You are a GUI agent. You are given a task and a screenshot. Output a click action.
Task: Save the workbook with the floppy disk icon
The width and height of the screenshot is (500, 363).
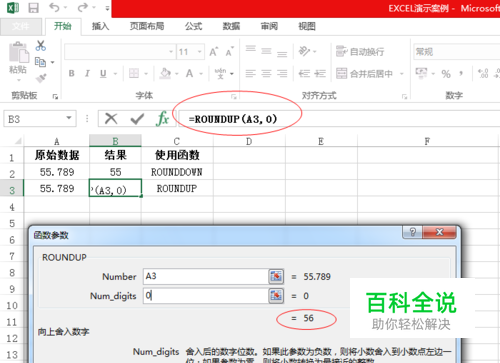[33, 7]
